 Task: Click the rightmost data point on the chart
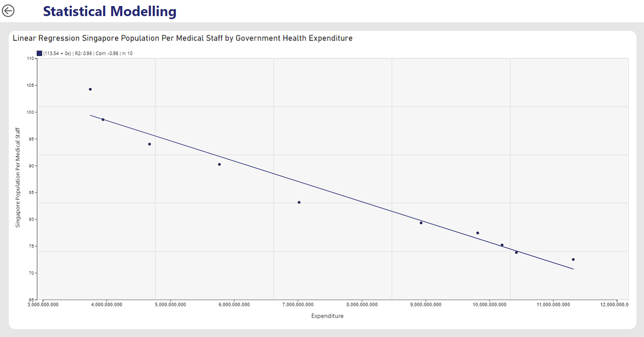click(573, 259)
